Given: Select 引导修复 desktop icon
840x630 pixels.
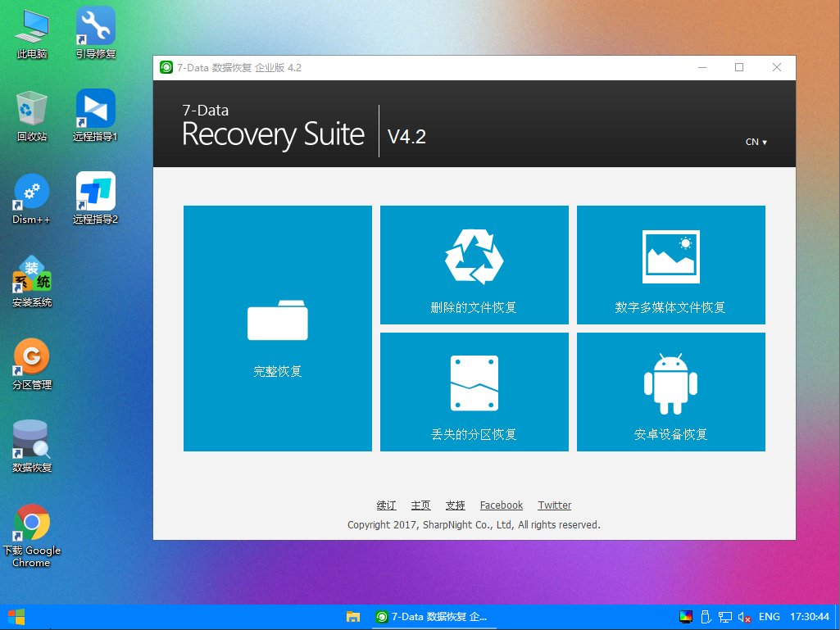Looking at the screenshot, I should point(96,34).
